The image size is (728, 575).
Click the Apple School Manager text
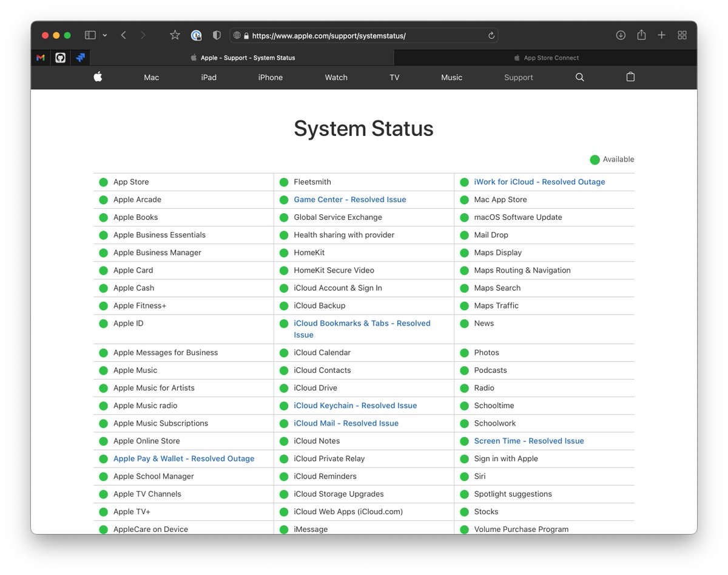point(153,476)
